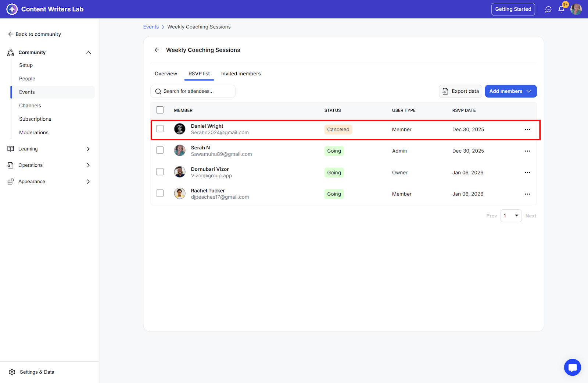The height and width of the screenshot is (383, 588).
Task: Open the notifications bell
Action: coord(561,9)
